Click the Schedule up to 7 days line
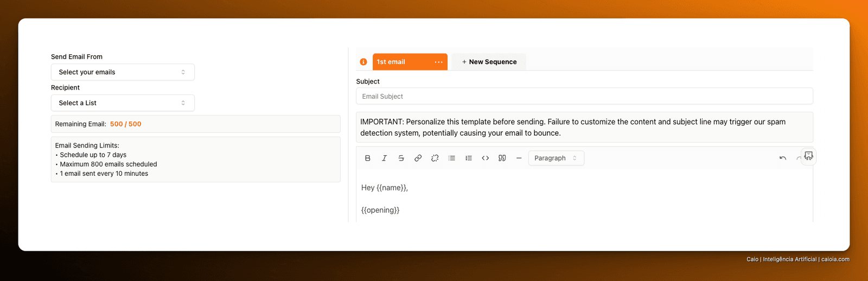 point(91,155)
